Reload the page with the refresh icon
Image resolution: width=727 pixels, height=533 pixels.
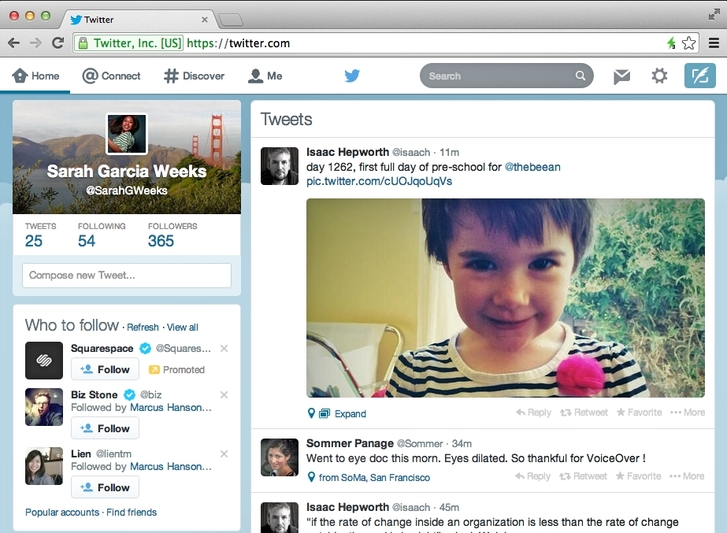point(58,43)
